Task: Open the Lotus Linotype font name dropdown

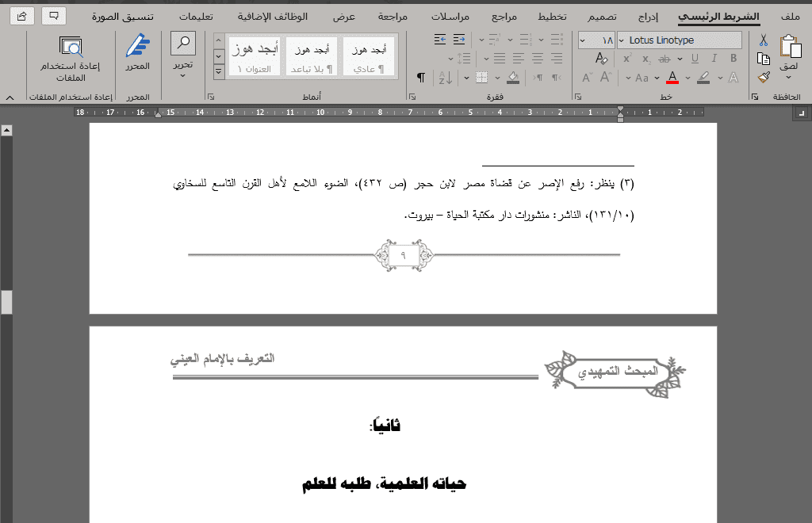Action: tap(622, 40)
